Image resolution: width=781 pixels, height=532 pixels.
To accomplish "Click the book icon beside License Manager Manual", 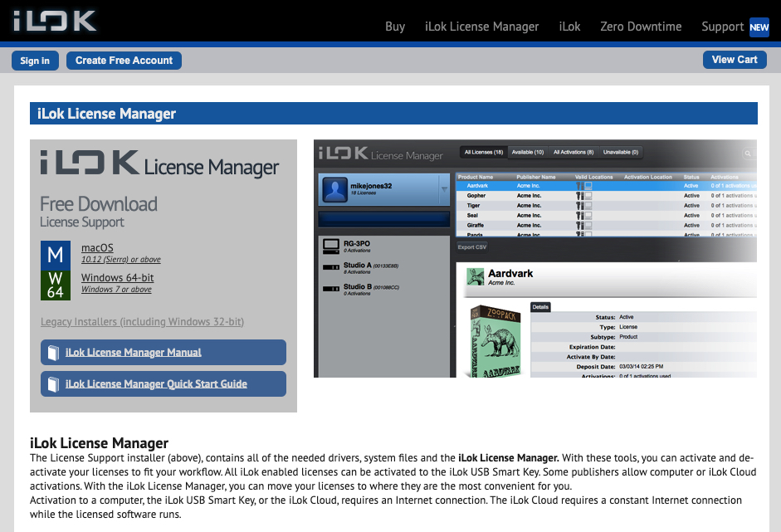I will click(x=53, y=353).
